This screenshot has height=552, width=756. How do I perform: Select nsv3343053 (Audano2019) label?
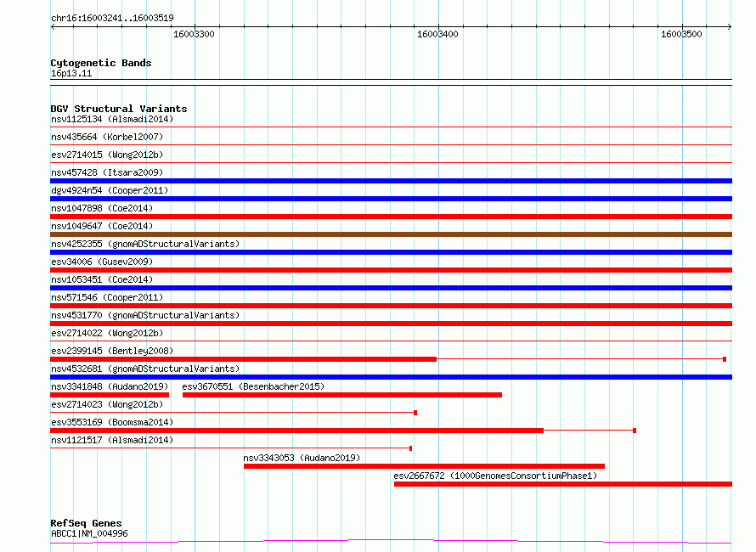pyautogui.click(x=302, y=458)
